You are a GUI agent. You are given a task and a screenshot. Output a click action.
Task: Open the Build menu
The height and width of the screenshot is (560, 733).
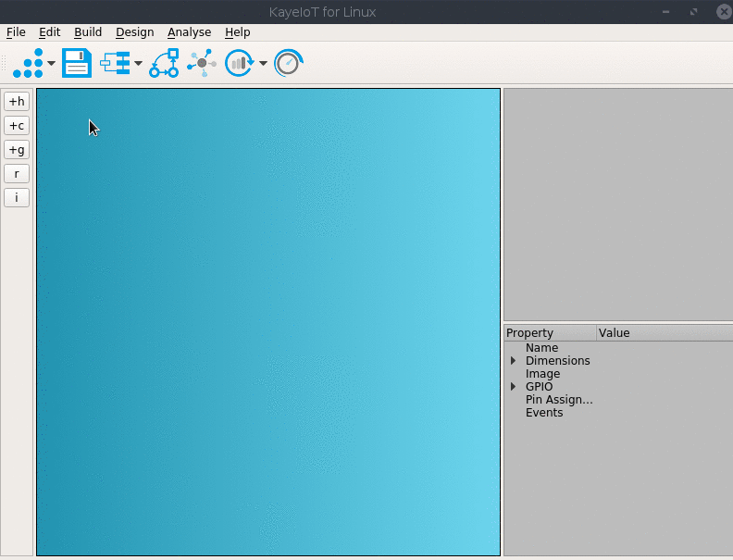88,32
